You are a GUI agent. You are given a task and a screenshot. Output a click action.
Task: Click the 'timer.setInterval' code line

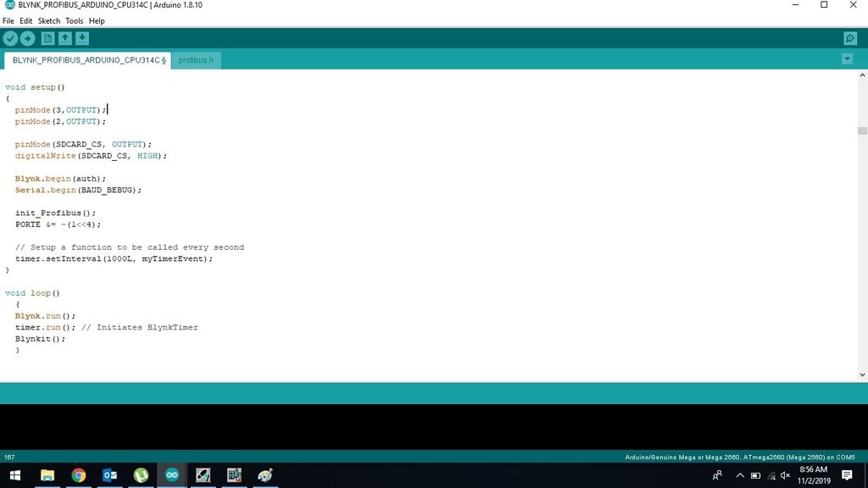[x=114, y=258]
